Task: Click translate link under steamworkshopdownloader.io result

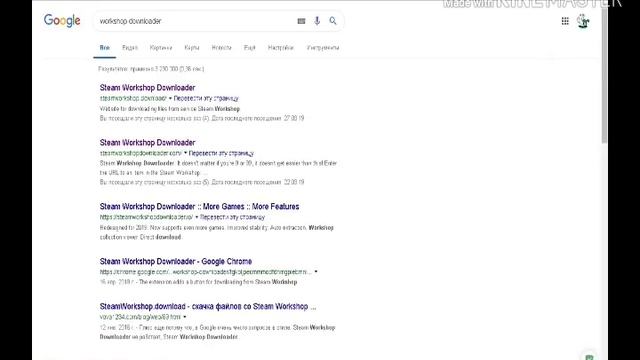Action: click(232, 217)
